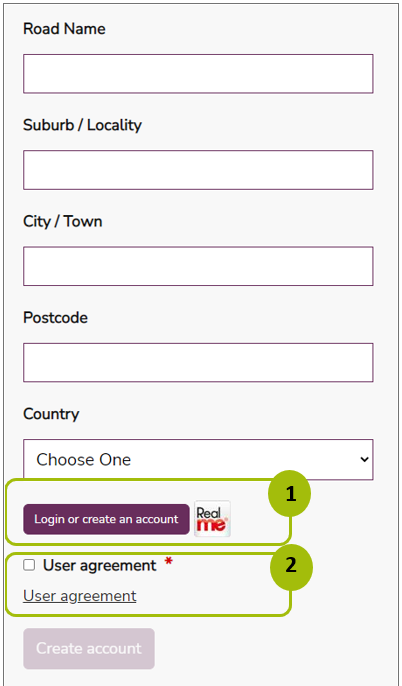
Task: Click the Create account button
Action: (89, 648)
